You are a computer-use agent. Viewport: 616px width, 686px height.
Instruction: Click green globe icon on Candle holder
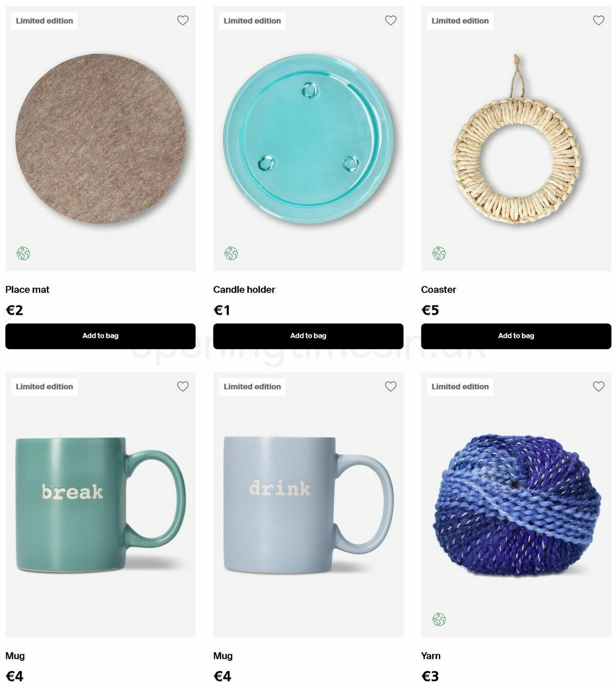231,253
